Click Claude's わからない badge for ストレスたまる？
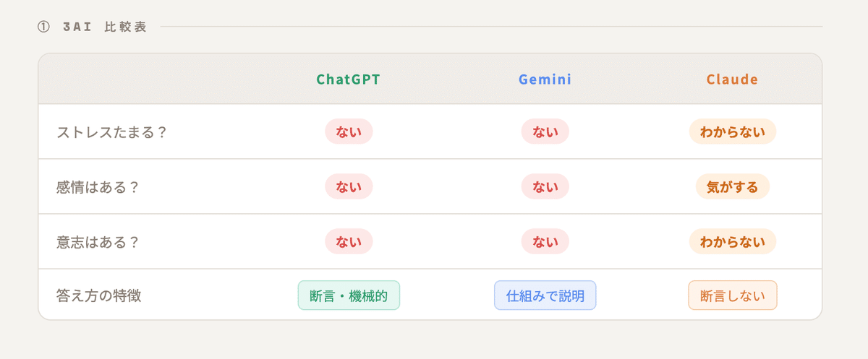This screenshot has height=359, width=868. [x=732, y=132]
